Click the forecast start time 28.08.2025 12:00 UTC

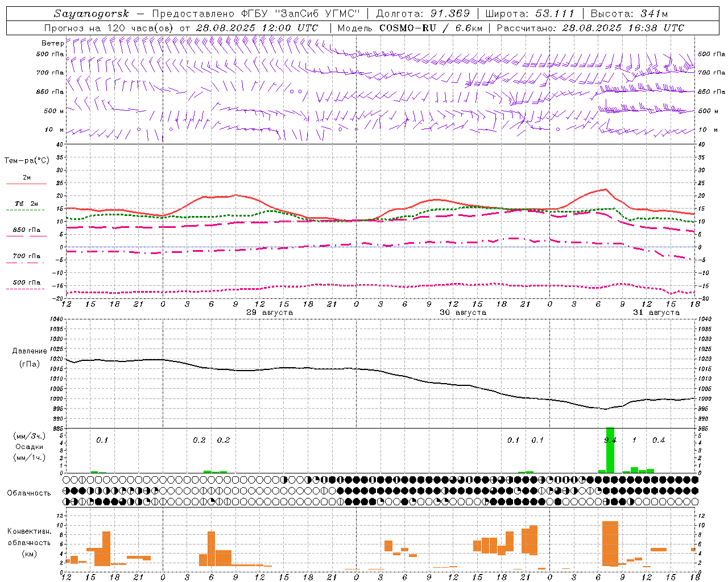257,28
